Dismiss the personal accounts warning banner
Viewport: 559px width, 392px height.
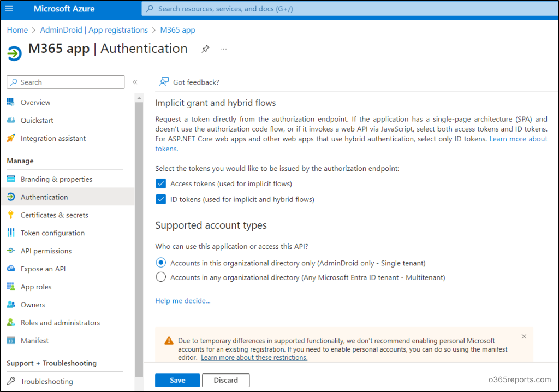click(524, 336)
